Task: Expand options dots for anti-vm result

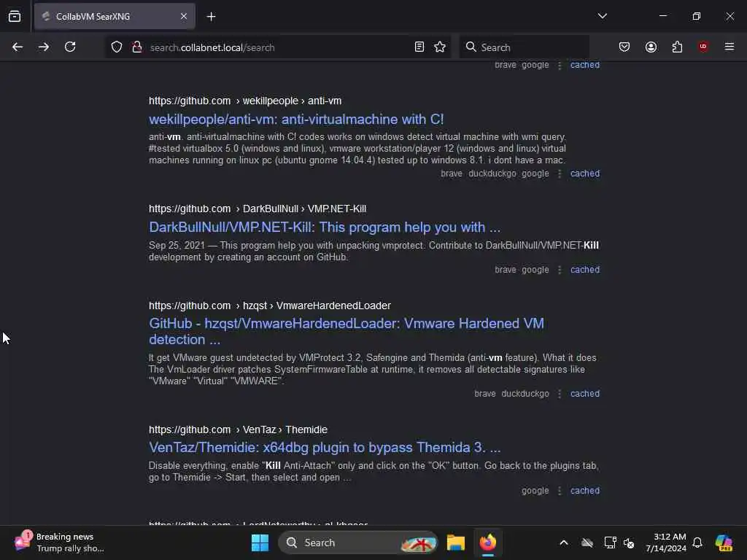Action: [x=560, y=174]
